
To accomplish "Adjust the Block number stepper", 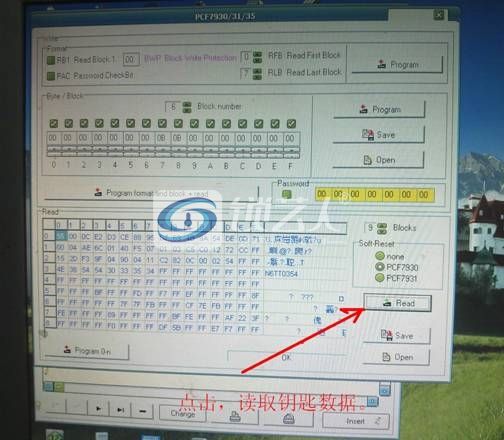I will point(187,107).
